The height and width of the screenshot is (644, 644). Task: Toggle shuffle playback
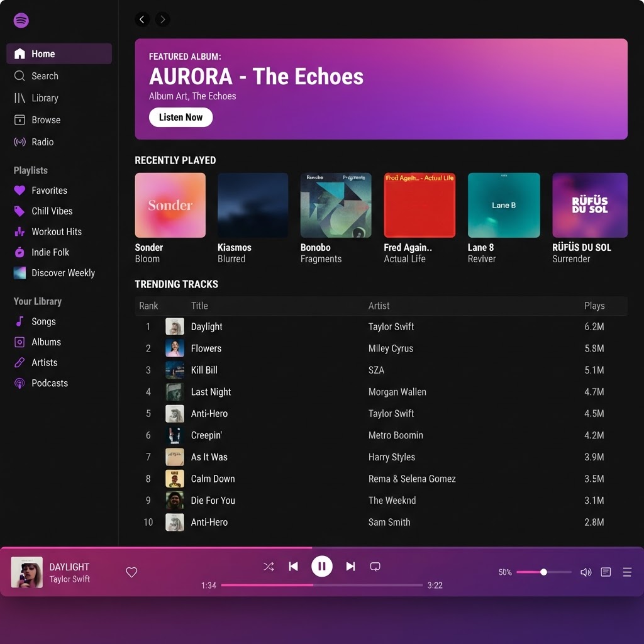point(269,567)
